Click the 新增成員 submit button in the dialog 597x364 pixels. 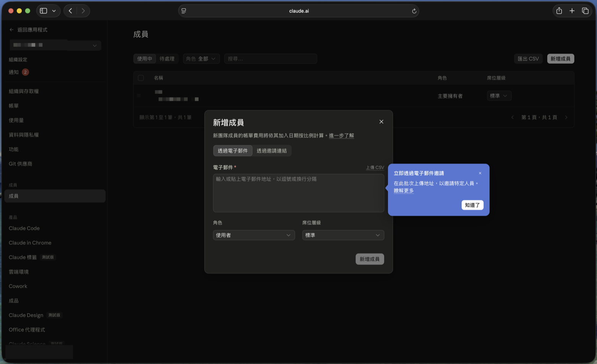pos(370,259)
